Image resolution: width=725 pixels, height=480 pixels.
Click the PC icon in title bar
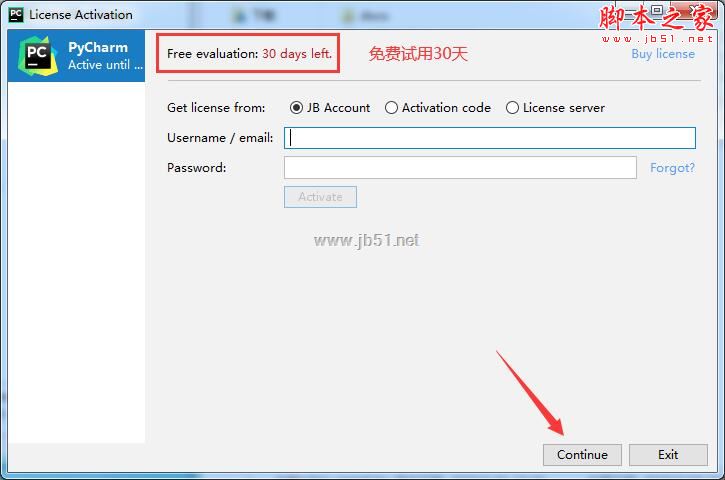tap(16, 14)
